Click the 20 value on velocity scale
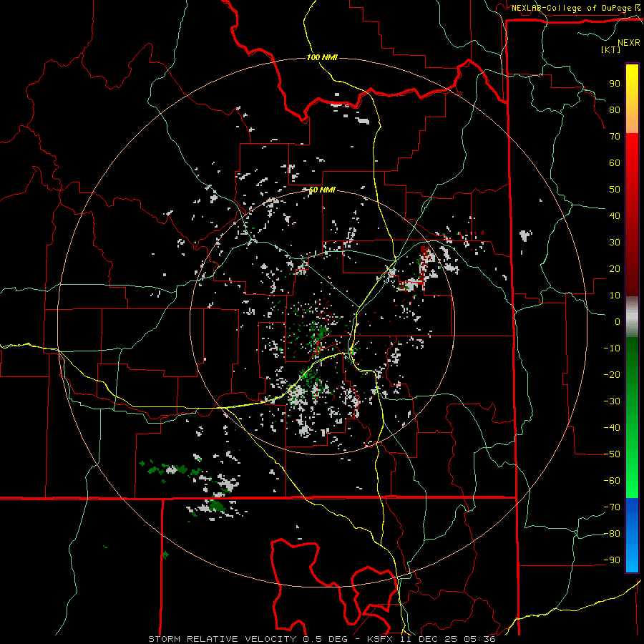Viewport: 644px width, 644px height. (x=615, y=268)
